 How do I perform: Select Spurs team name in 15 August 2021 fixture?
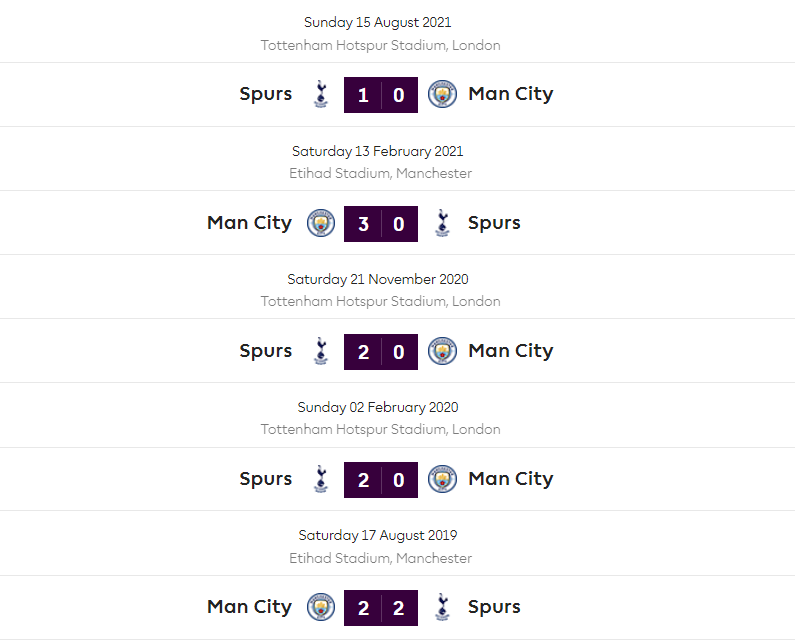266,94
